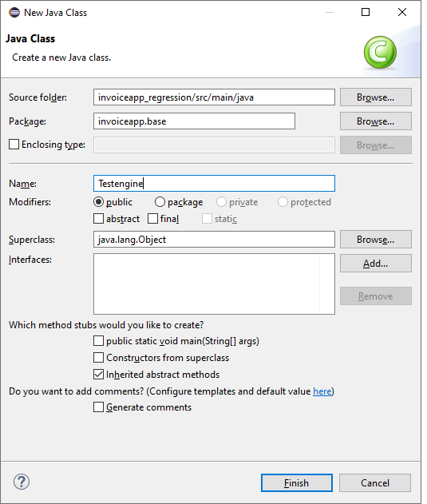Tick Constructors from superclass option
This screenshot has height=504, width=427.
coord(99,357)
